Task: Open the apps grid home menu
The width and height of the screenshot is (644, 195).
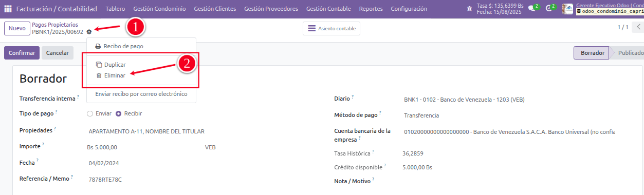Action: click(8, 9)
